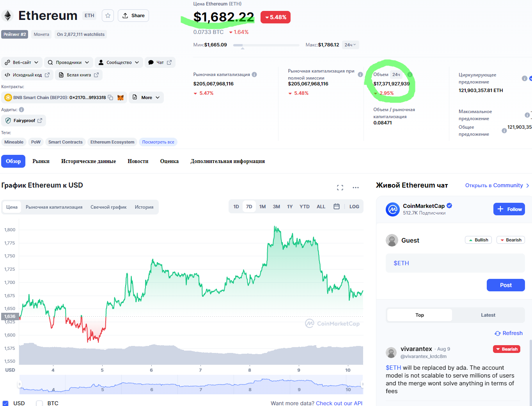The width and height of the screenshot is (532, 406).
Task: Click the Mineable tag
Action: [14, 142]
